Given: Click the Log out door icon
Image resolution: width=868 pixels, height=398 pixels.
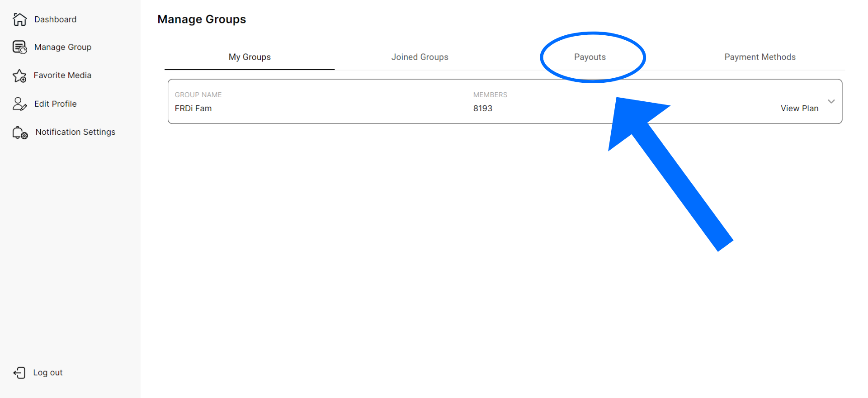Looking at the screenshot, I should point(19,373).
